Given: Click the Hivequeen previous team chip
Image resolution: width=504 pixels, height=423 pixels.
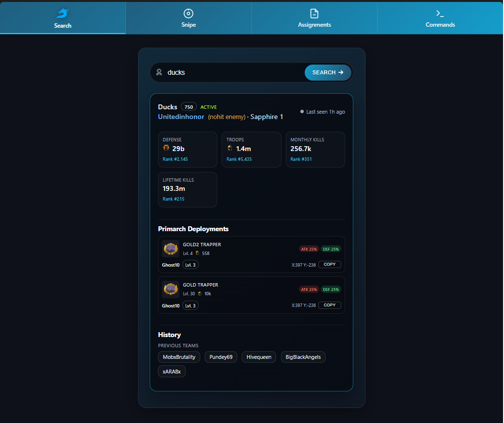Looking at the screenshot, I should pyautogui.click(x=259, y=357).
